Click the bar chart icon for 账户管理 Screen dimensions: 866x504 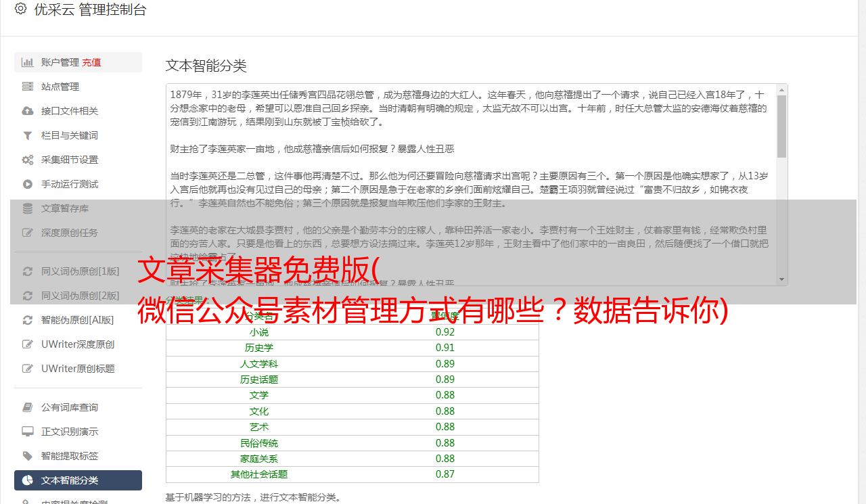(x=28, y=62)
